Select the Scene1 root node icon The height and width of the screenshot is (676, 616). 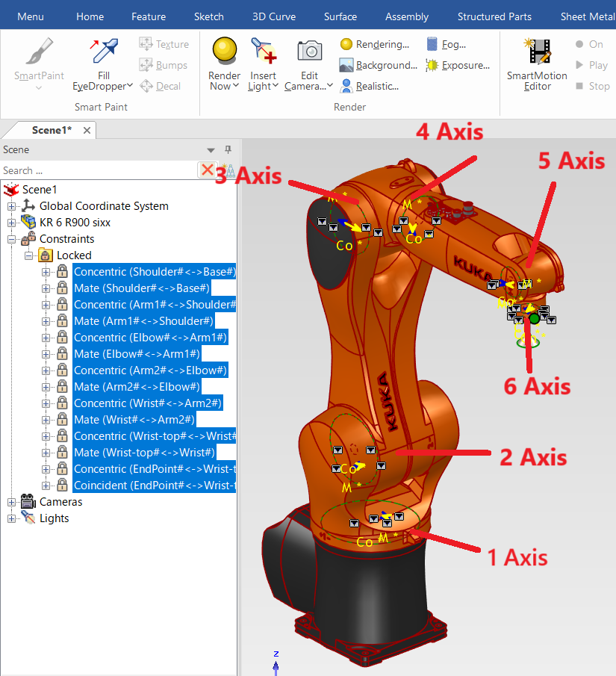(x=11, y=189)
